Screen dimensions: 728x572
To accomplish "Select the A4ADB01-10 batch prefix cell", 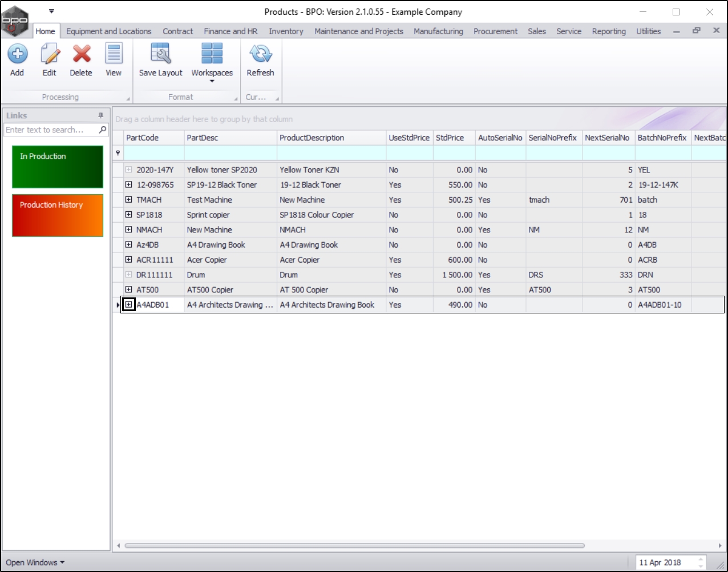I will [x=663, y=305].
